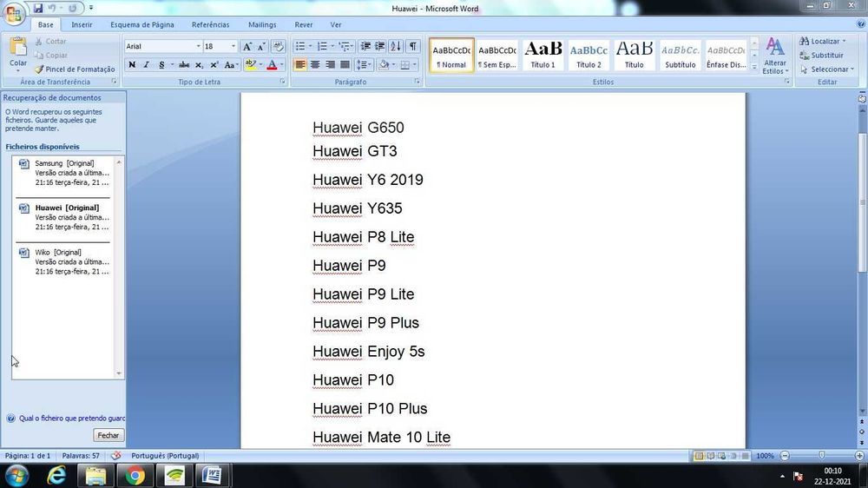Viewport: 868px width, 488px height.
Task: Select Pincel de Formatação tool
Action: tap(75, 69)
